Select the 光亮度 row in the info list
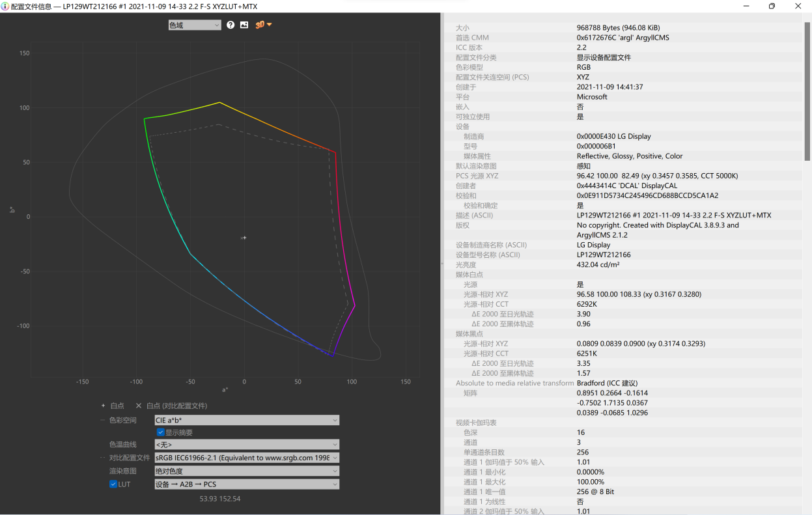This screenshot has height=515, width=812. point(465,265)
